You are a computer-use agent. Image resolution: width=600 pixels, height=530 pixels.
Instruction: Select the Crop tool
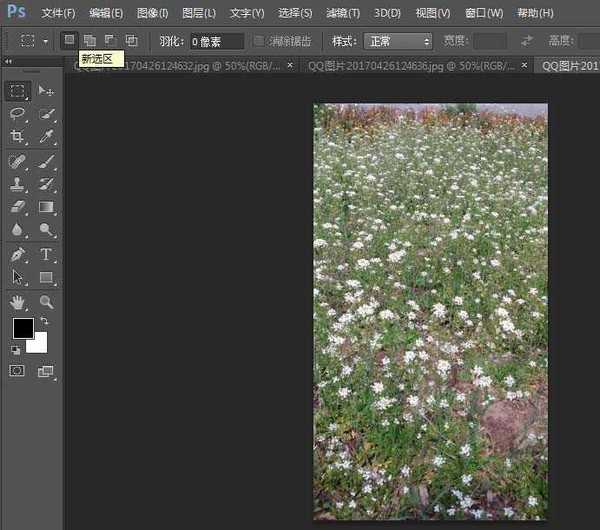click(x=17, y=137)
